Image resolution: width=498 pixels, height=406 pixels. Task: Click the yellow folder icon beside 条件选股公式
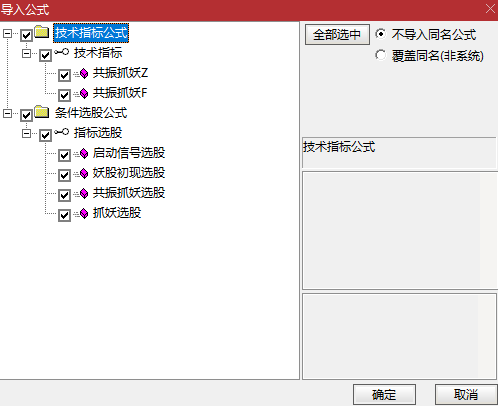point(42,112)
